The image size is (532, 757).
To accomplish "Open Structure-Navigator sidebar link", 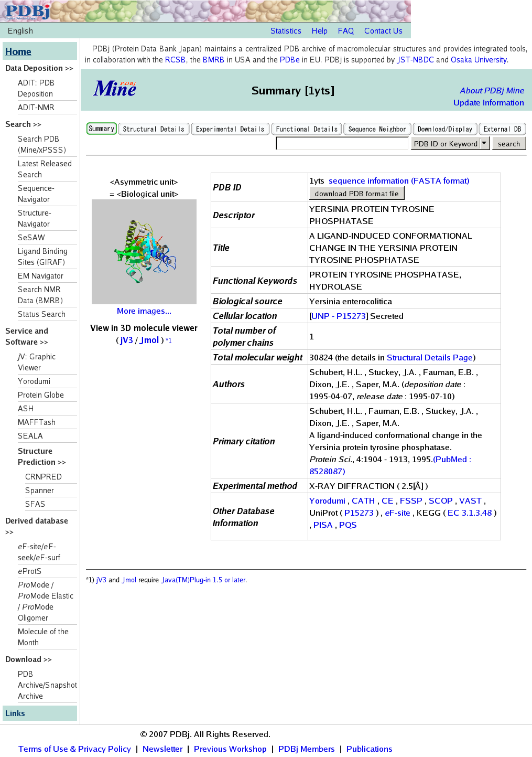I will point(35,218).
